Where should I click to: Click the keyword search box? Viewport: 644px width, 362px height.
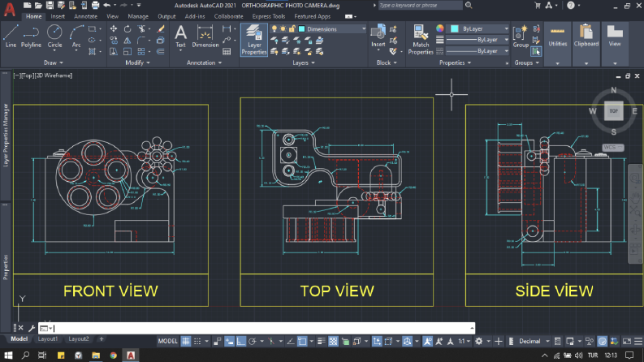point(420,6)
